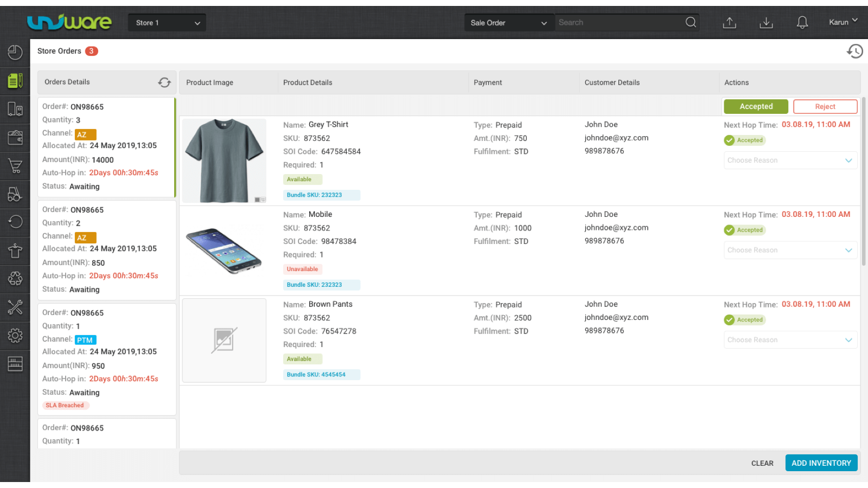Open the upload icon in the top bar
868x488 pixels.
pyautogui.click(x=729, y=22)
